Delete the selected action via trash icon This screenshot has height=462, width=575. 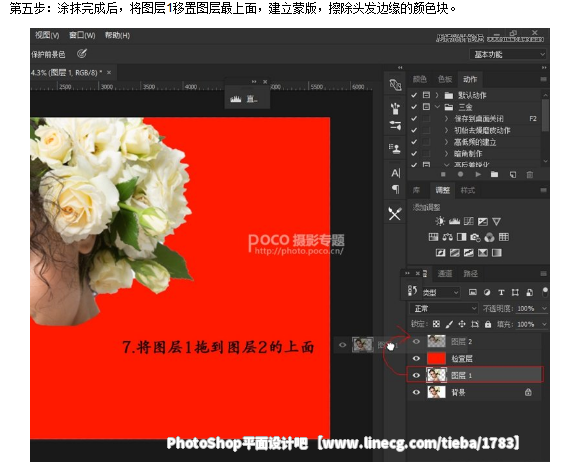coord(530,175)
